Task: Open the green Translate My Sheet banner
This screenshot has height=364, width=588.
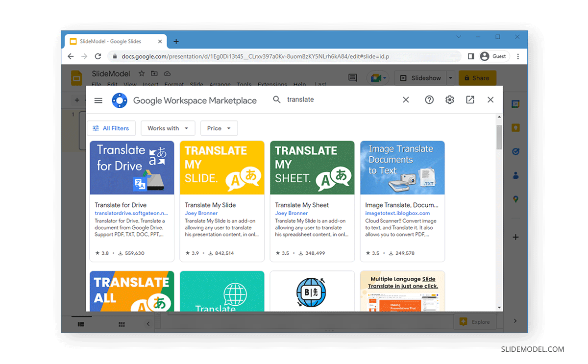Action: pos(312,168)
